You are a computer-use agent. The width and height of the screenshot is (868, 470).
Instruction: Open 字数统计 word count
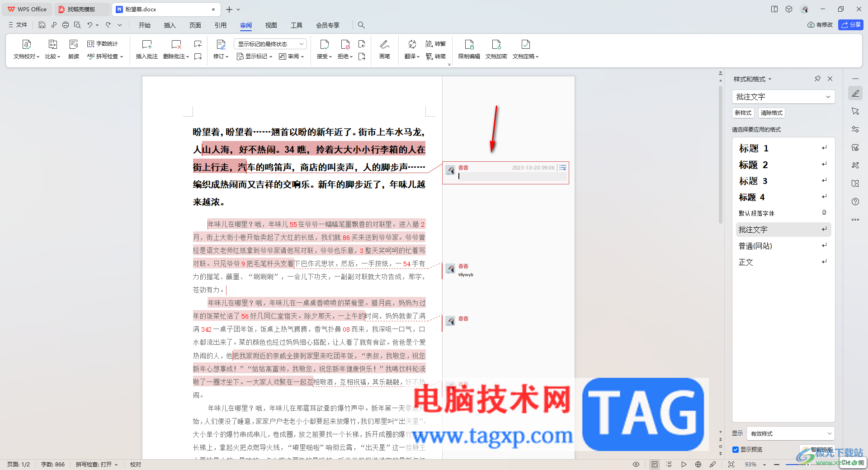point(103,44)
